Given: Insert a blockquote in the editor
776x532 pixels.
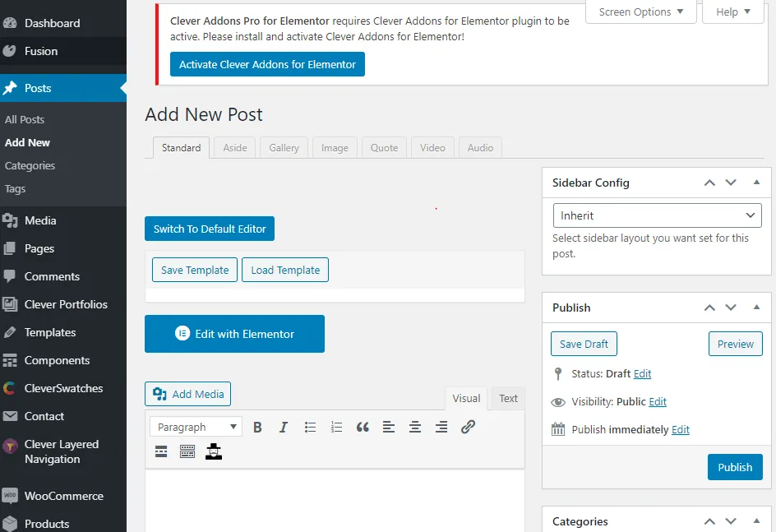Looking at the screenshot, I should (x=363, y=427).
